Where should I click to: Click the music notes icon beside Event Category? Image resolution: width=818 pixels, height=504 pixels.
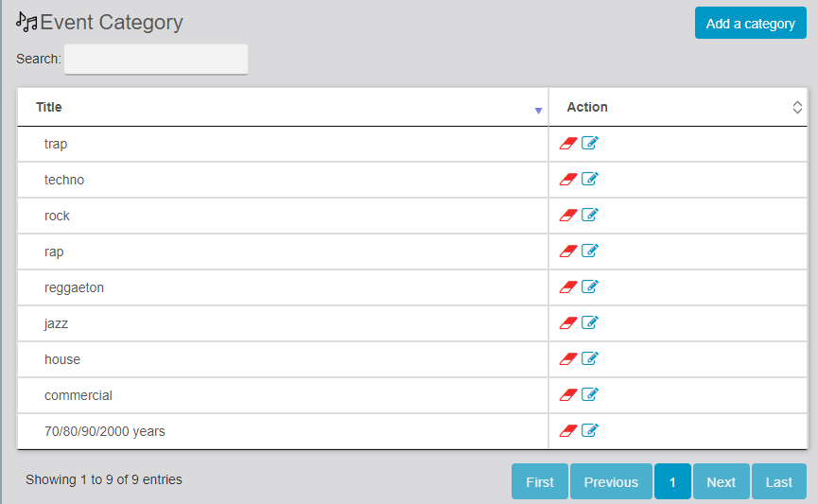click(x=27, y=23)
